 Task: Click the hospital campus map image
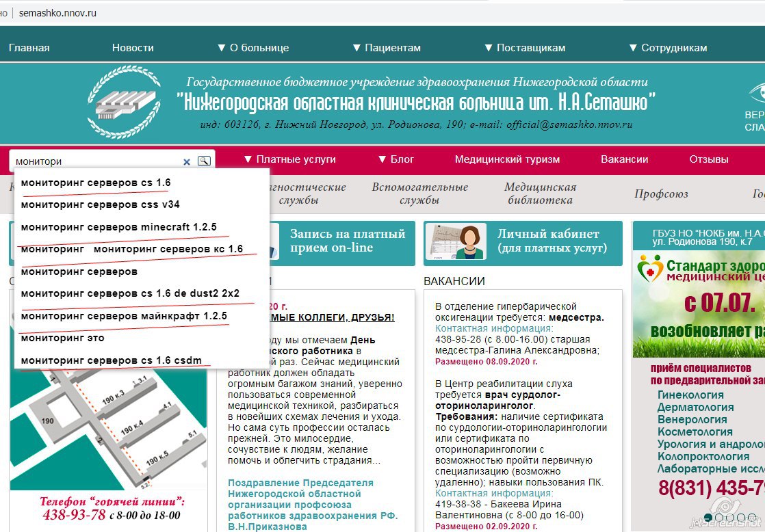tap(108, 429)
